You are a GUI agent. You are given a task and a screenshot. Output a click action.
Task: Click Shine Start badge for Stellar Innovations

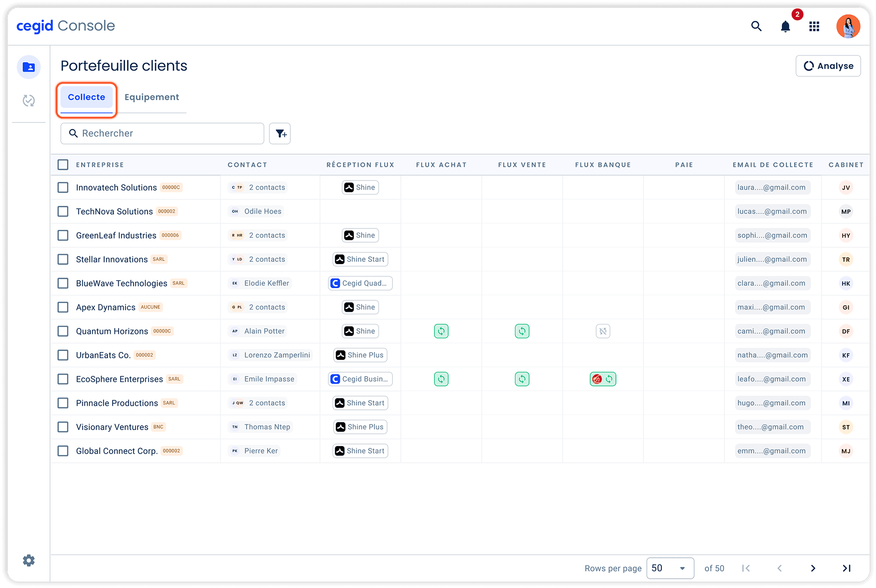point(360,259)
